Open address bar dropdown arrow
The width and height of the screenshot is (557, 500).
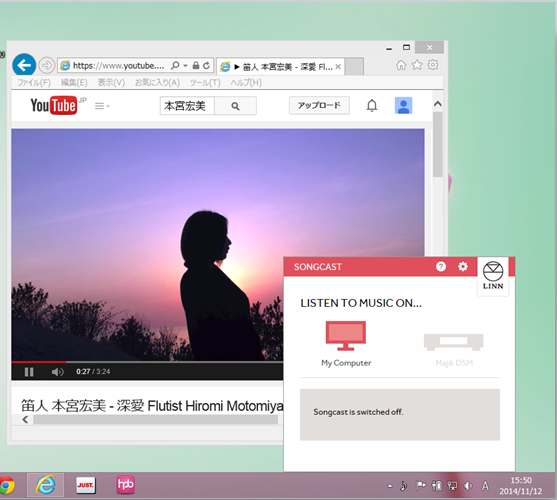coord(185,66)
